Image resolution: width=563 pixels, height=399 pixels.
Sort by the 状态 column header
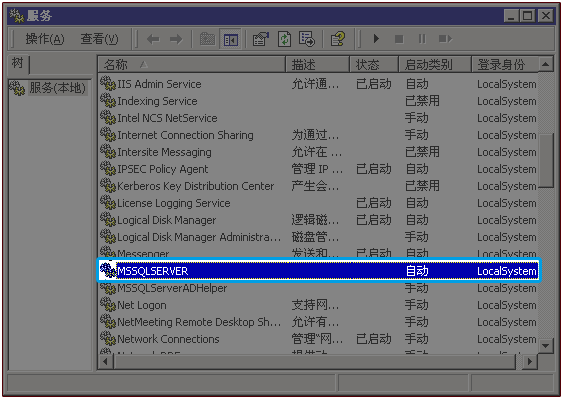coord(374,65)
